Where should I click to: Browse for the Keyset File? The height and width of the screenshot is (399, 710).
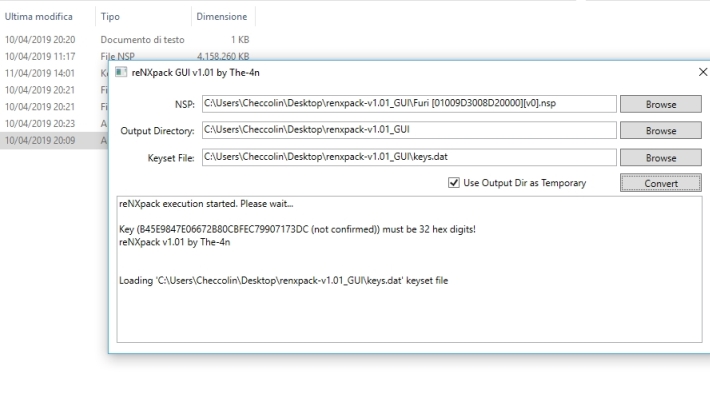click(661, 158)
